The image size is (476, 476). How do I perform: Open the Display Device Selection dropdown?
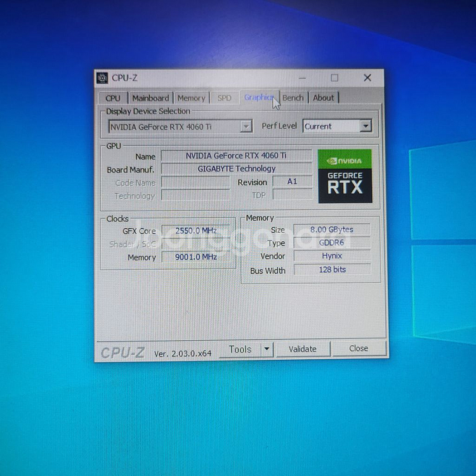point(246,127)
